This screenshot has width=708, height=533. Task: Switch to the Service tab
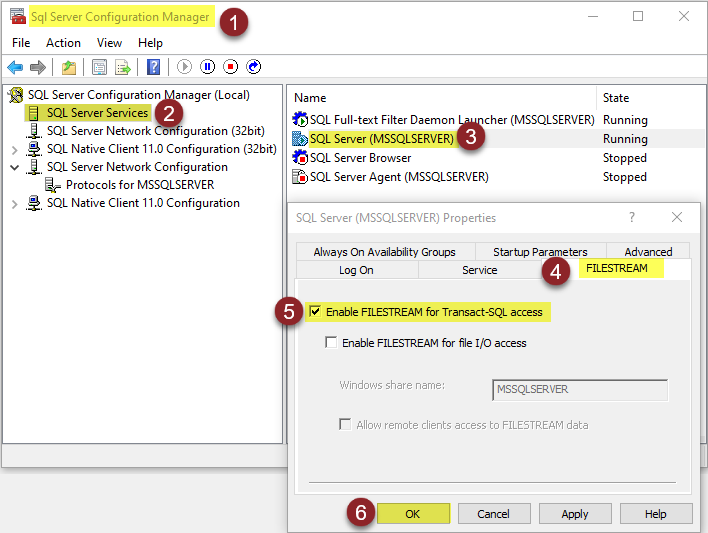coord(480,270)
